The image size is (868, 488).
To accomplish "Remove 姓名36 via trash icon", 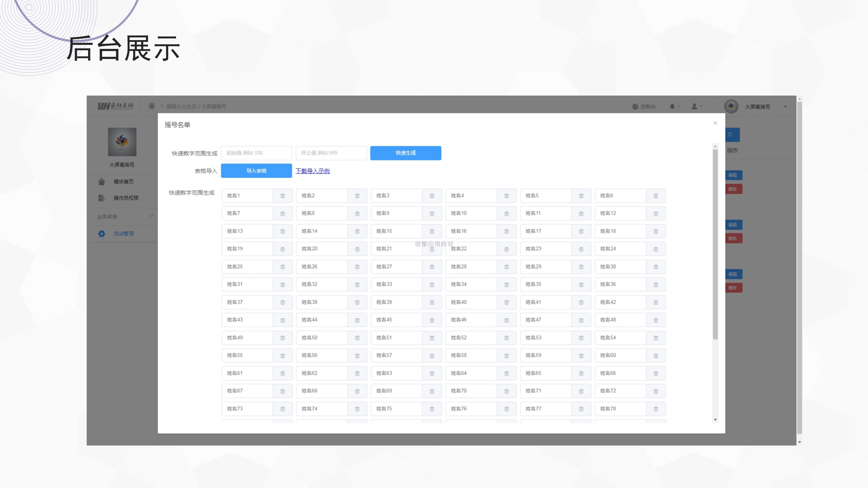I will click(x=656, y=285).
